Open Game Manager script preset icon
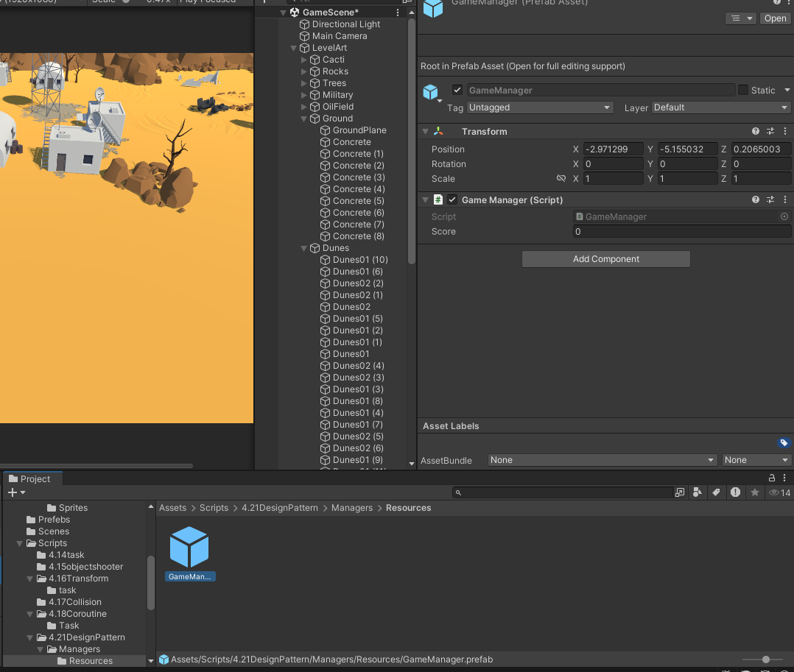The image size is (794, 672). (770, 200)
